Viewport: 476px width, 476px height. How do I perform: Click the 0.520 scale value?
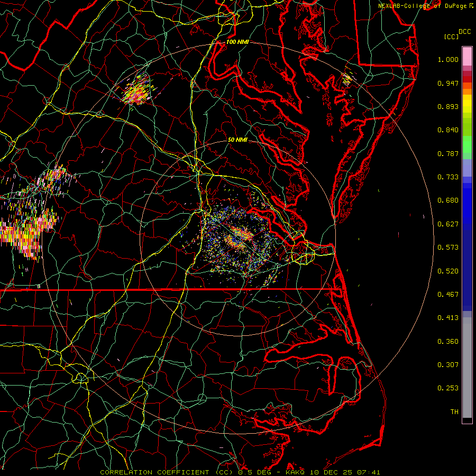[x=448, y=271]
